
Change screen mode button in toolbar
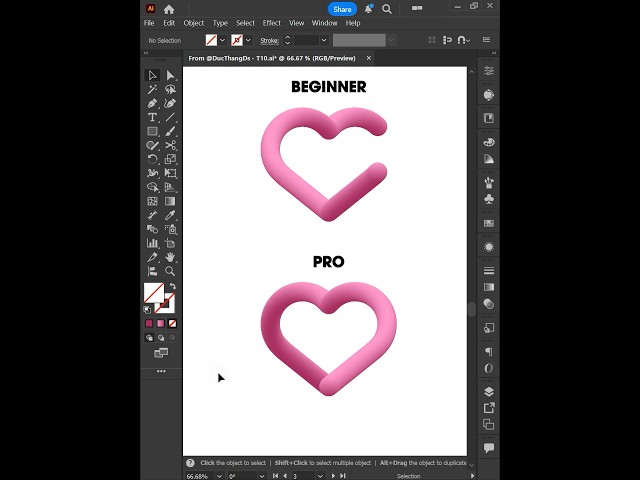(x=161, y=353)
